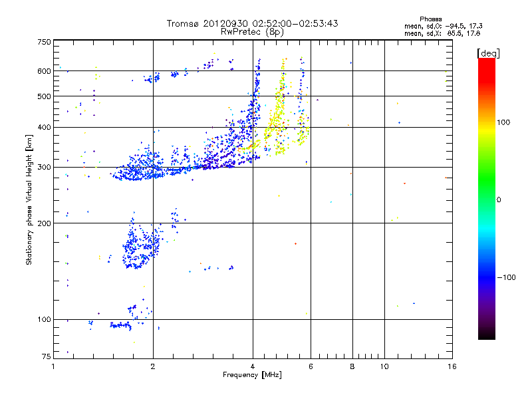Click the colorbar label '100'

pyautogui.click(x=503, y=122)
